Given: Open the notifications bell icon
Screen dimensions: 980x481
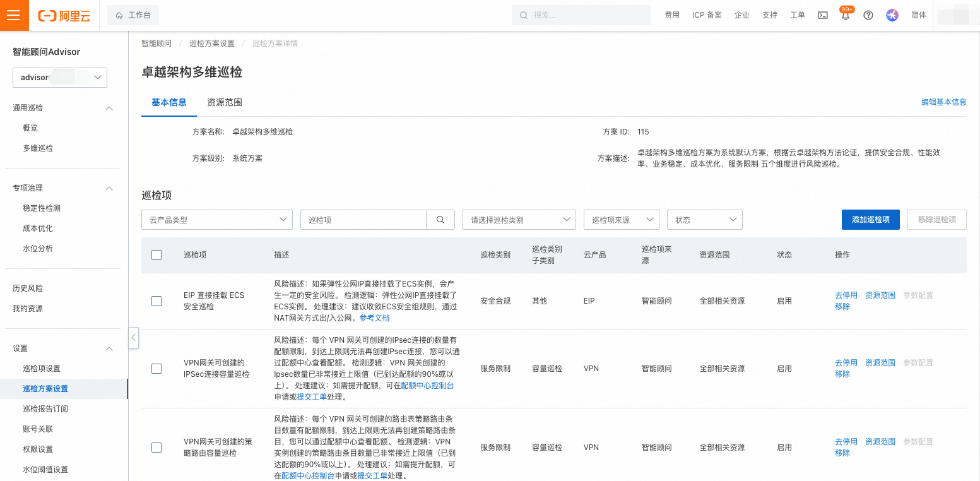Looking at the screenshot, I should click(846, 15).
